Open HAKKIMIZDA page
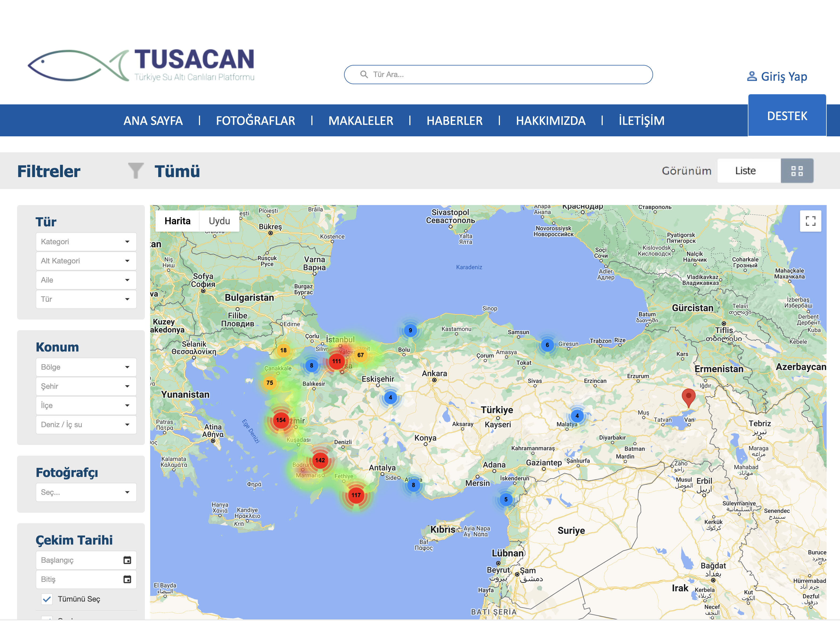Screen dimensions: 840x621 pyautogui.click(x=551, y=121)
